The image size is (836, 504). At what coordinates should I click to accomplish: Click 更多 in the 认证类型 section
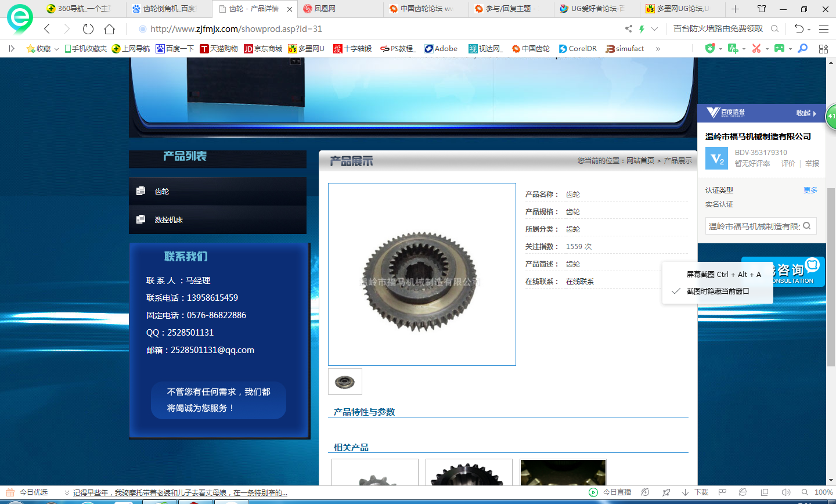(x=810, y=190)
